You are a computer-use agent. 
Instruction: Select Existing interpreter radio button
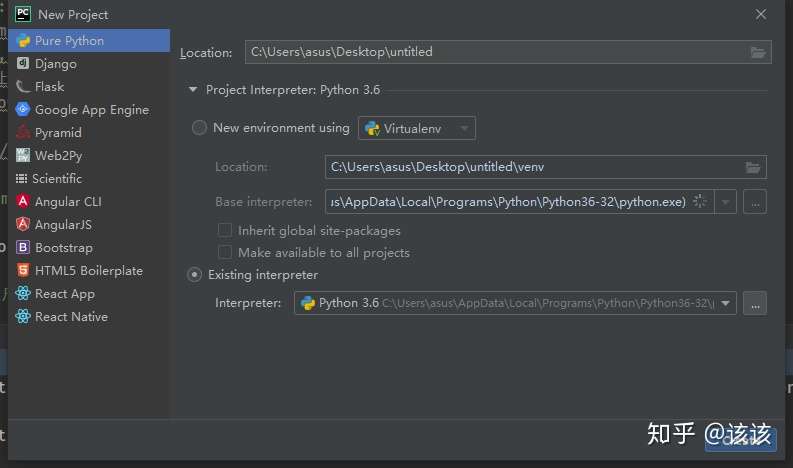(x=195, y=275)
